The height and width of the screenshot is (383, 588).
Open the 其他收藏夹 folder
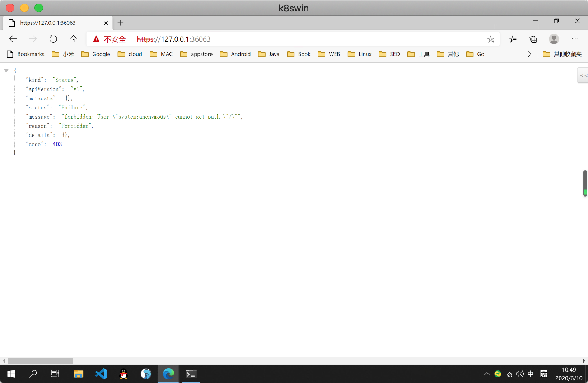pos(563,54)
